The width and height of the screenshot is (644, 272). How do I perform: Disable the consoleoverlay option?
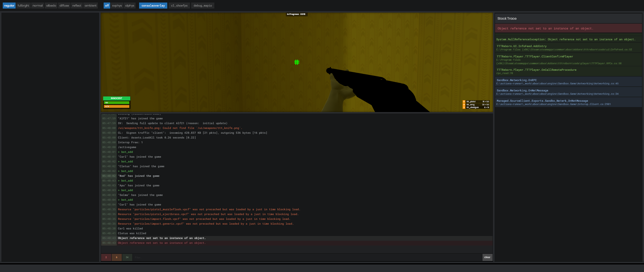tap(153, 5)
